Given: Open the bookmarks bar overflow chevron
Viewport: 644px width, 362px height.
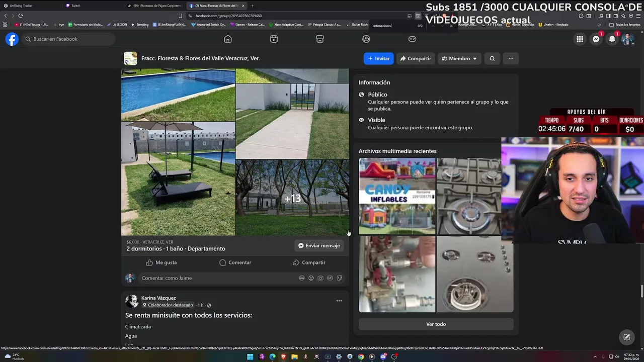Looking at the screenshot, I should coord(599,25).
